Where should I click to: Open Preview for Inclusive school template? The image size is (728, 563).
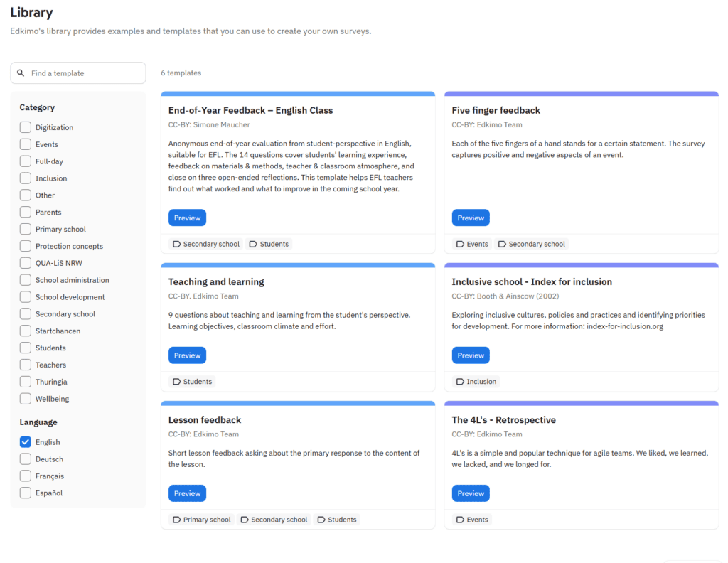471,355
